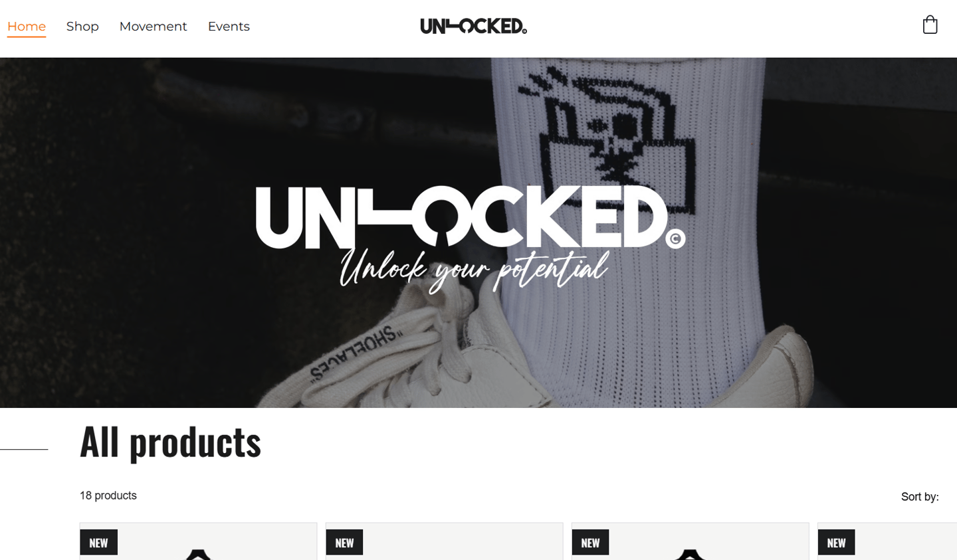
Task: Click the NEW badge on first product
Action: point(99,542)
